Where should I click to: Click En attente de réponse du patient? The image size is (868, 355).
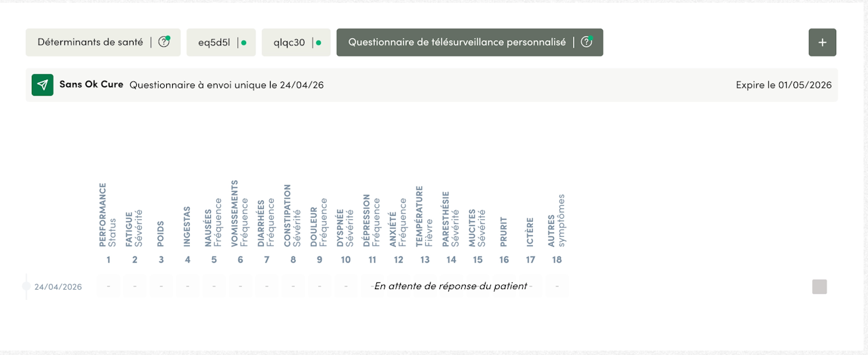click(451, 286)
